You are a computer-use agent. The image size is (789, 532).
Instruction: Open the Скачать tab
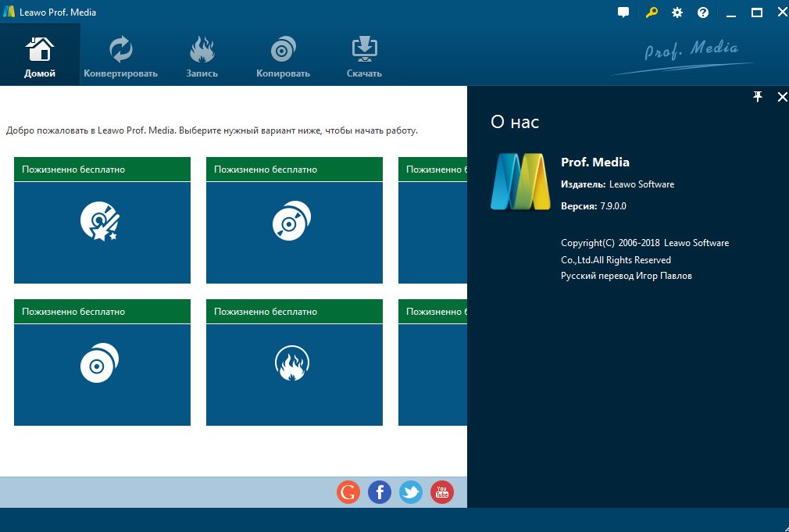coord(364,55)
